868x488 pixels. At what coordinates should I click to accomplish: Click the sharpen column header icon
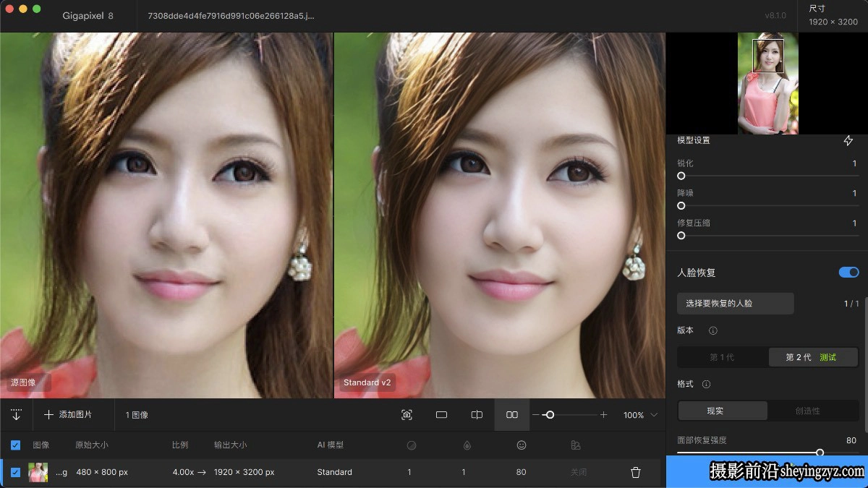click(x=412, y=445)
